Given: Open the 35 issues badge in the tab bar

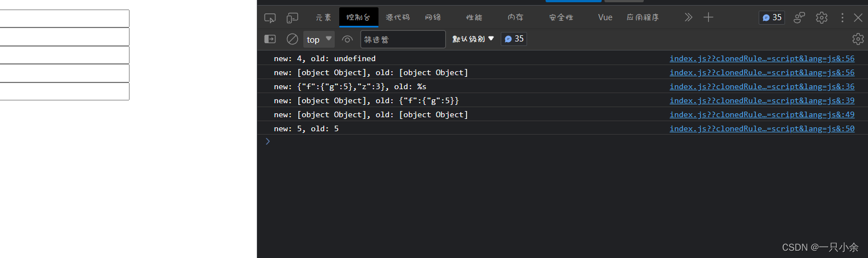Looking at the screenshot, I should pyautogui.click(x=772, y=17).
